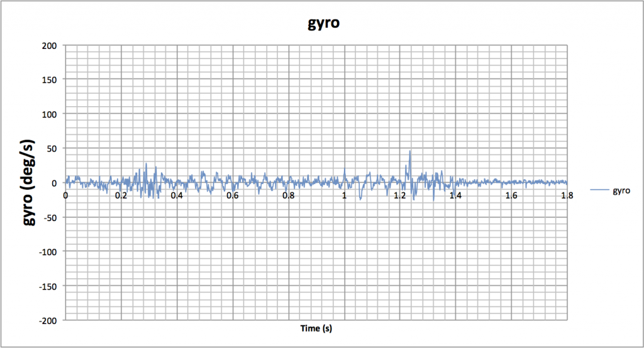Click the y-axis label 50

click(52, 149)
